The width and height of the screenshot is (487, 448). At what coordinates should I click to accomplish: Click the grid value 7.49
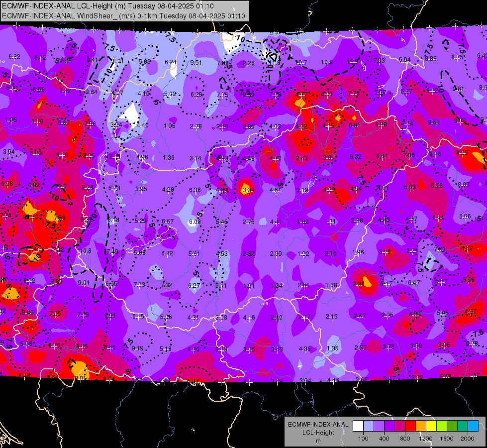[112, 251]
